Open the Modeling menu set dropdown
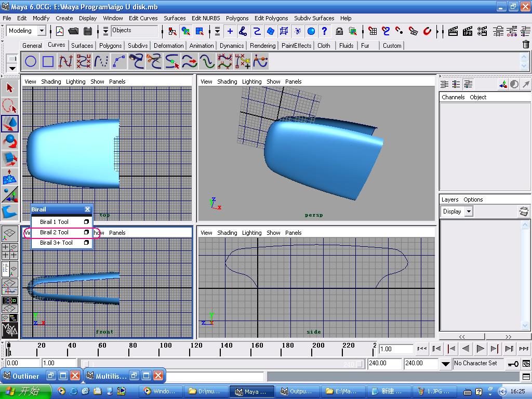532x399 pixels. coord(42,31)
